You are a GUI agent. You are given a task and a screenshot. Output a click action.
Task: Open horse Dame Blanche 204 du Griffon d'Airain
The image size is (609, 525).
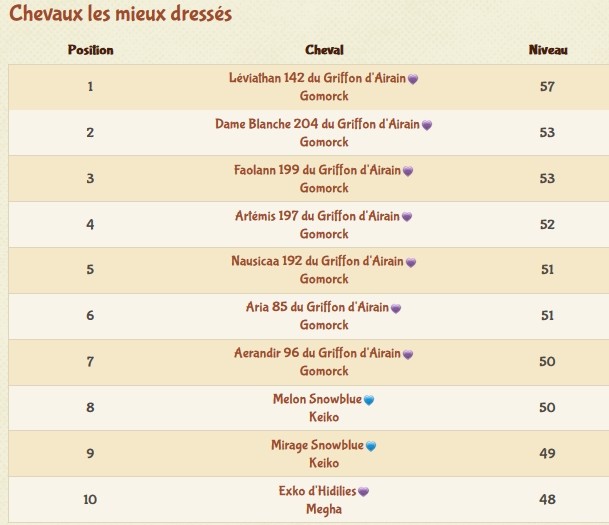click(317, 124)
